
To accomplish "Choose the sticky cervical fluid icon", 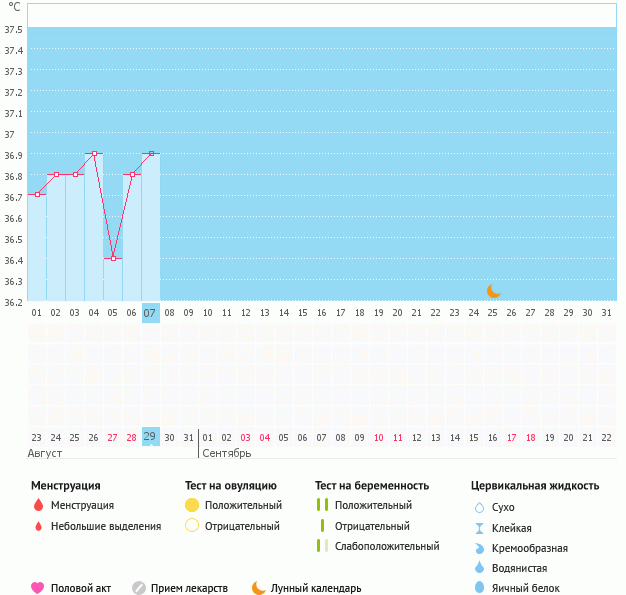I will pyautogui.click(x=479, y=528).
